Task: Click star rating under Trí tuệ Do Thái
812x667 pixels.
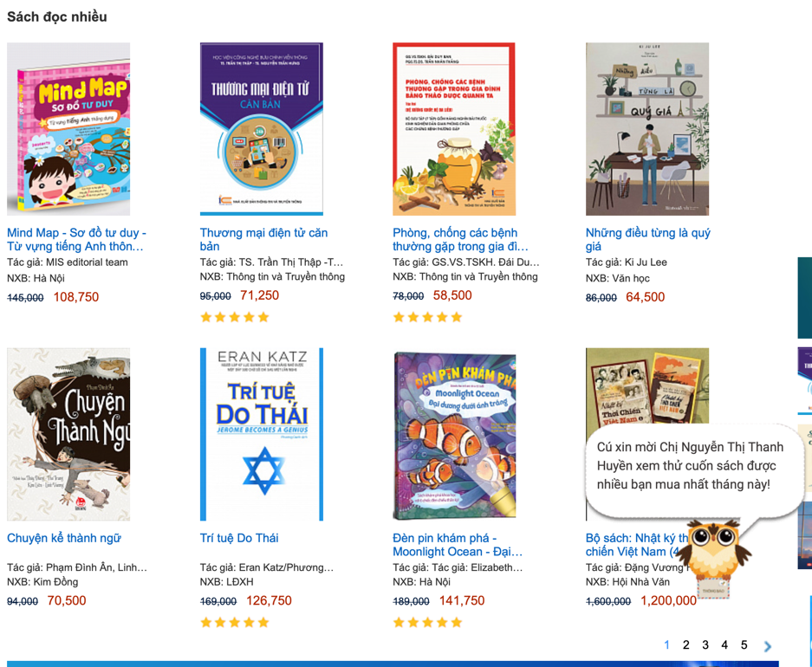Action: tap(235, 623)
